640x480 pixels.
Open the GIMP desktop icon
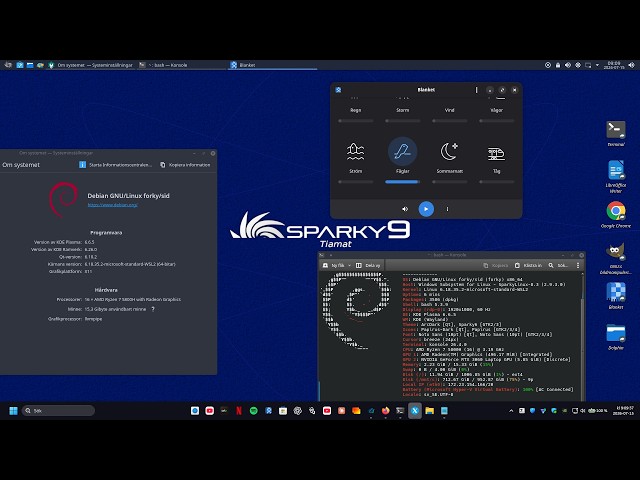pos(616,258)
